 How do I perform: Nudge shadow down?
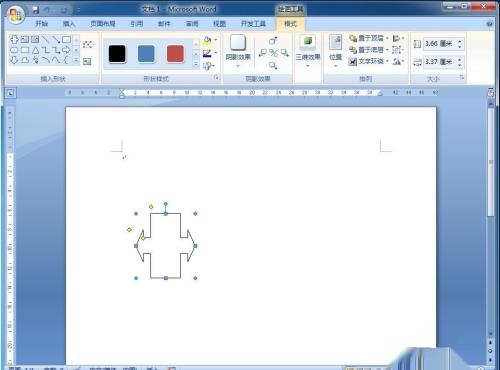click(x=273, y=65)
